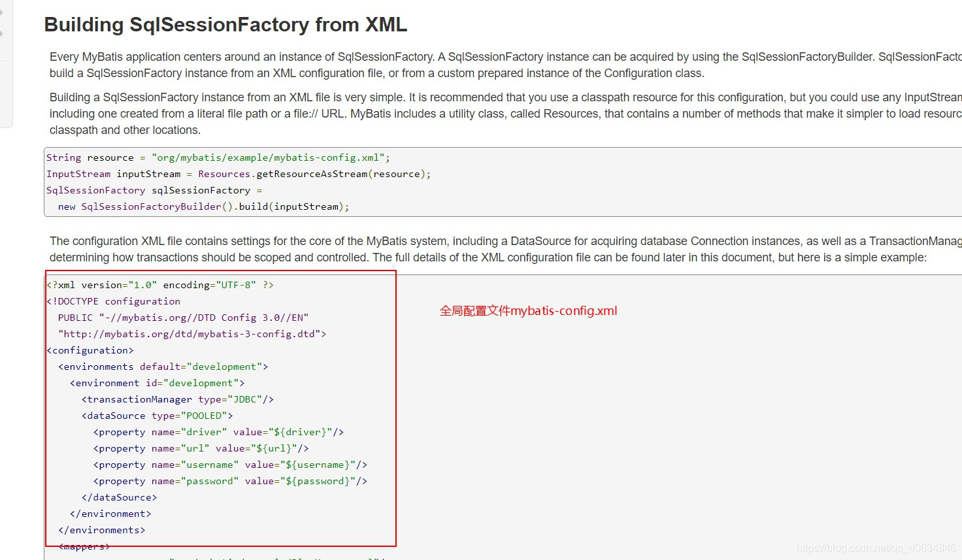The height and width of the screenshot is (560, 962).
Task: Click the property line with name="url"
Action: point(201,448)
